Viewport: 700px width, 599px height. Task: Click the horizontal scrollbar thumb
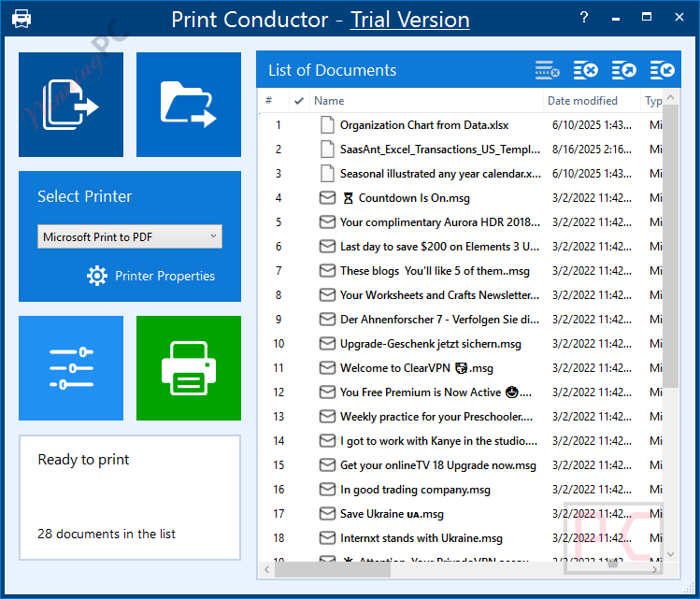pos(333,569)
